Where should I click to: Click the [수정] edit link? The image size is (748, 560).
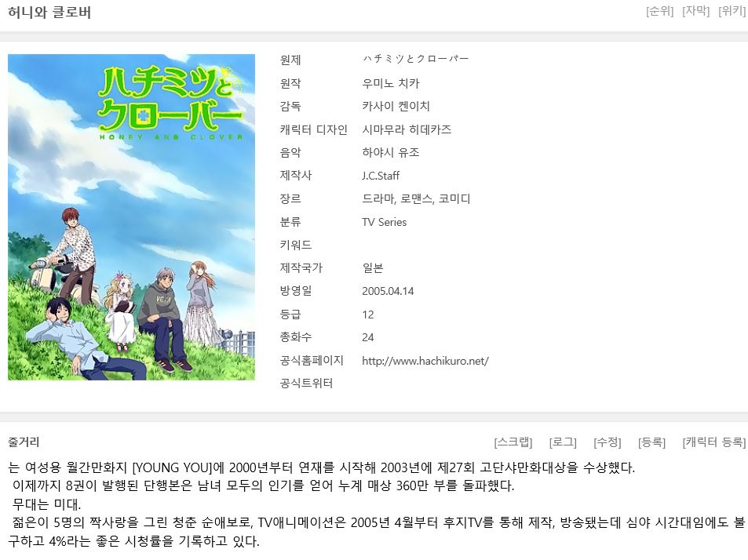pyautogui.click(x=608, y=442)
